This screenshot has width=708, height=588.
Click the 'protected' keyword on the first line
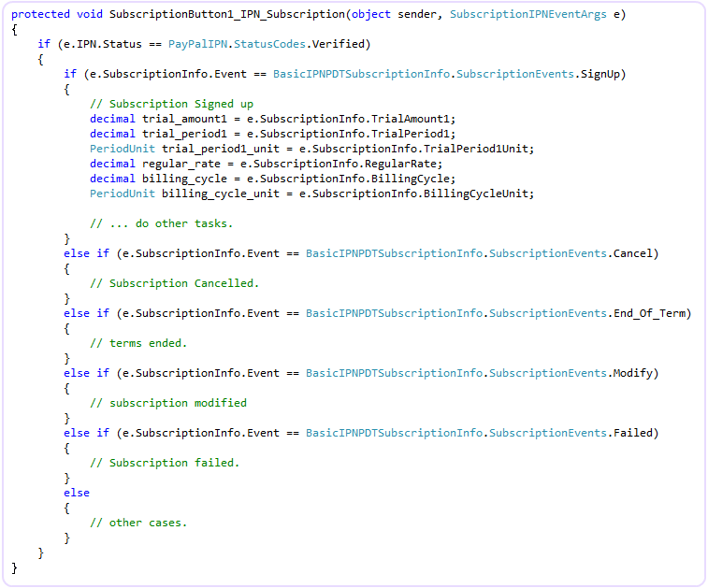[x=40, y=14]
